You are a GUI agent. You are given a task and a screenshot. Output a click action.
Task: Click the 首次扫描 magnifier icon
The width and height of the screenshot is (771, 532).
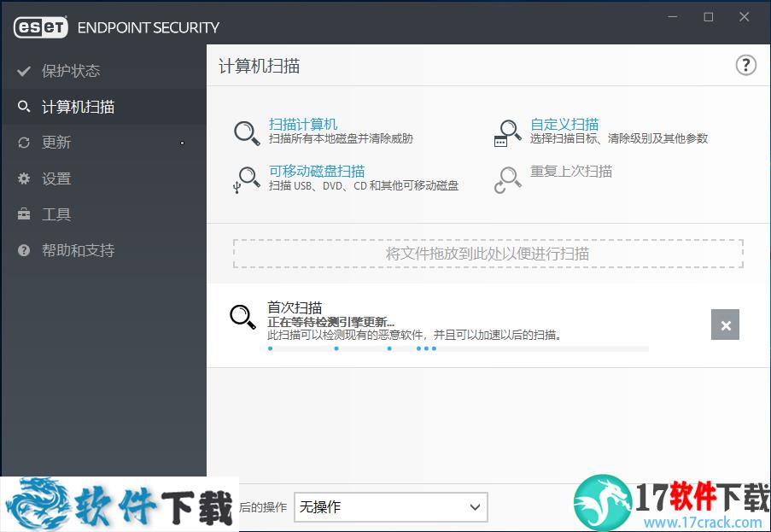[242, 317]
